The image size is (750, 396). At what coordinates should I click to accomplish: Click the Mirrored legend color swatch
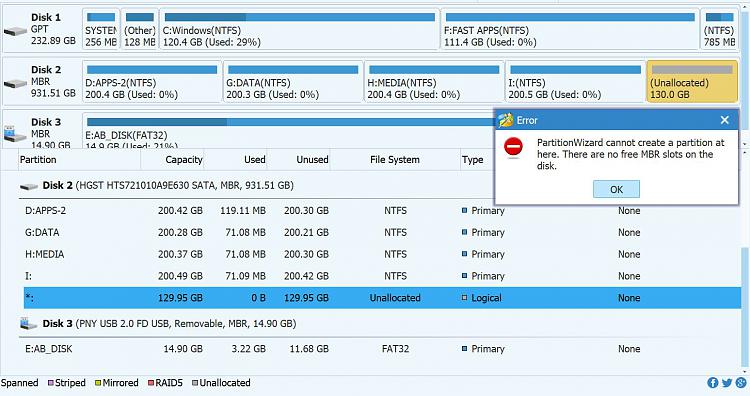click(98, 383)
